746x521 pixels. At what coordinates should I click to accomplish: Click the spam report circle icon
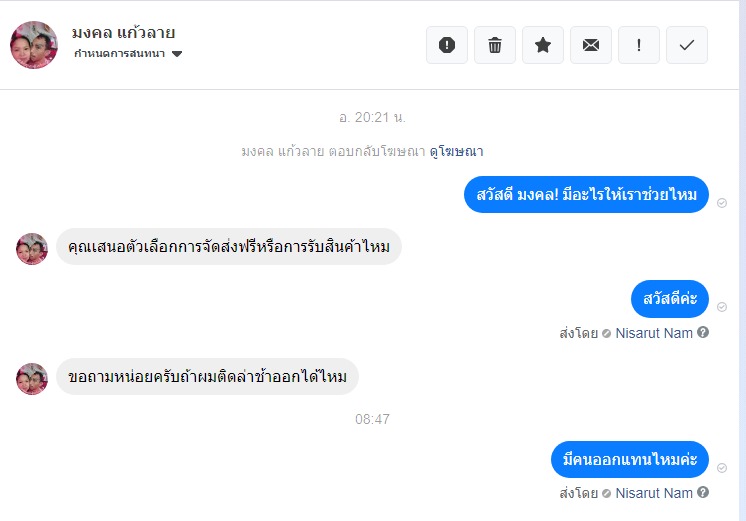pos(447,45)
